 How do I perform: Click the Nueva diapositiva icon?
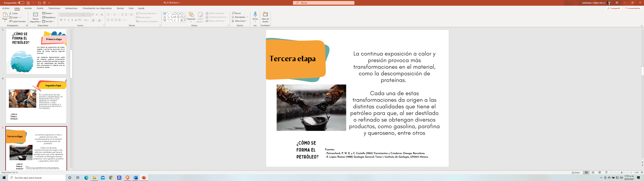tap(36, 15)
